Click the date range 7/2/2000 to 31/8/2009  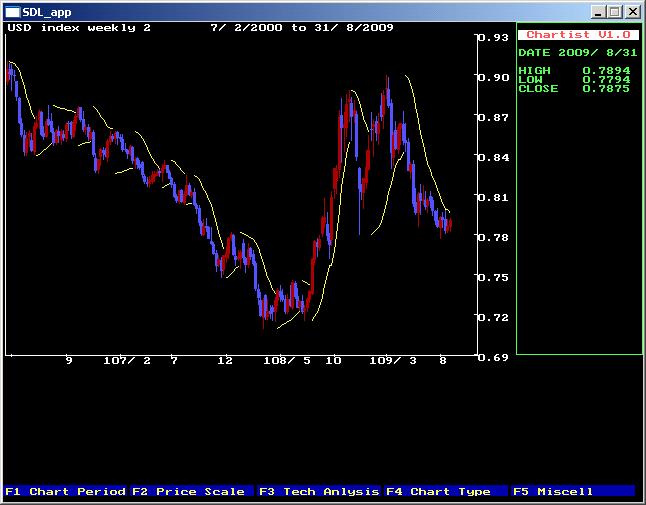pyautogui.click(x=302, y=28)
